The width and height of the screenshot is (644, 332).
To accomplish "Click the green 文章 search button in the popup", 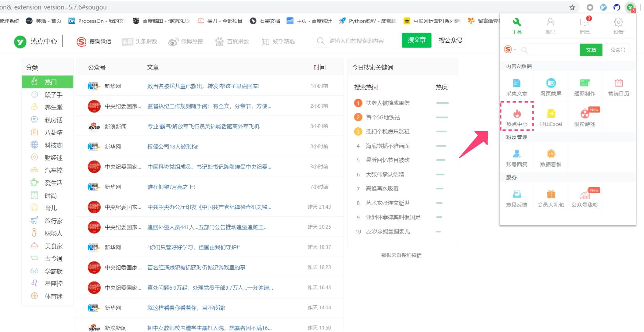I will pos(591,50).
